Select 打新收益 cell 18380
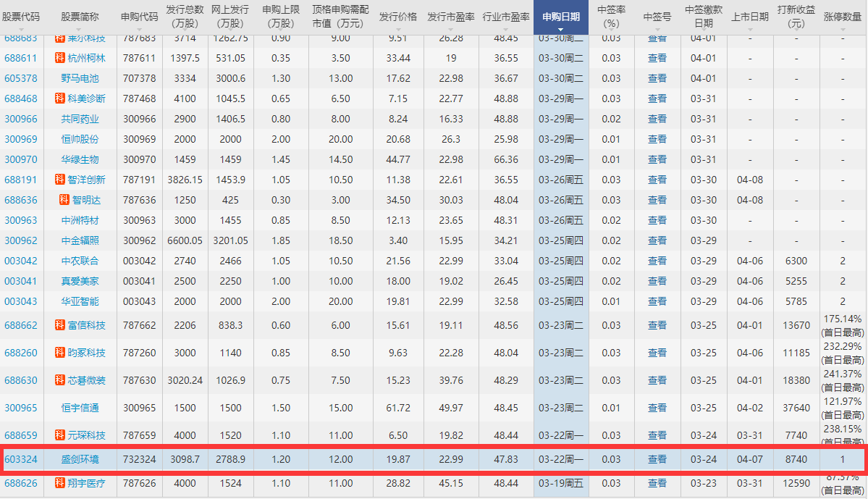This screenshot has width=868, height=499. [796, 380]
